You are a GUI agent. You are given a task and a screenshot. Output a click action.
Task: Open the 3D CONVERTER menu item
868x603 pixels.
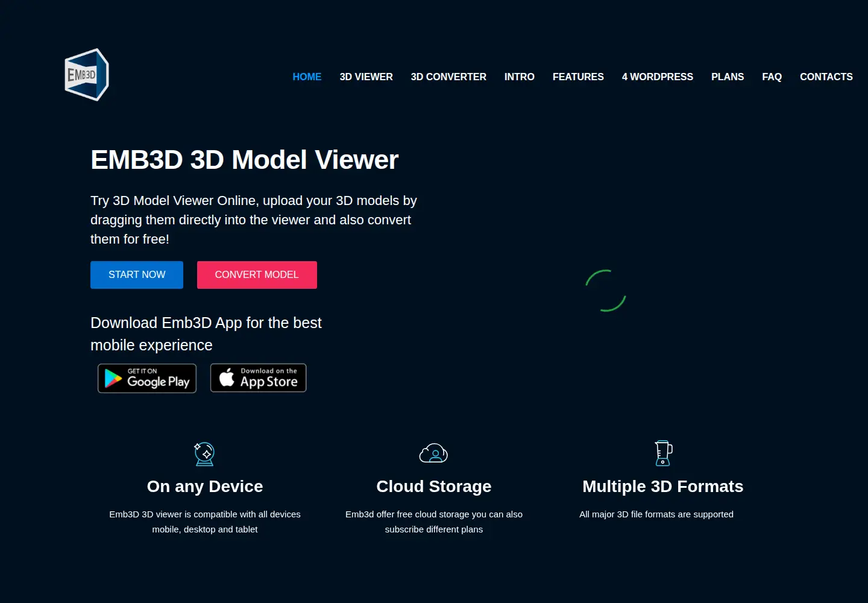pyautogui.click(x=448, y=77)
